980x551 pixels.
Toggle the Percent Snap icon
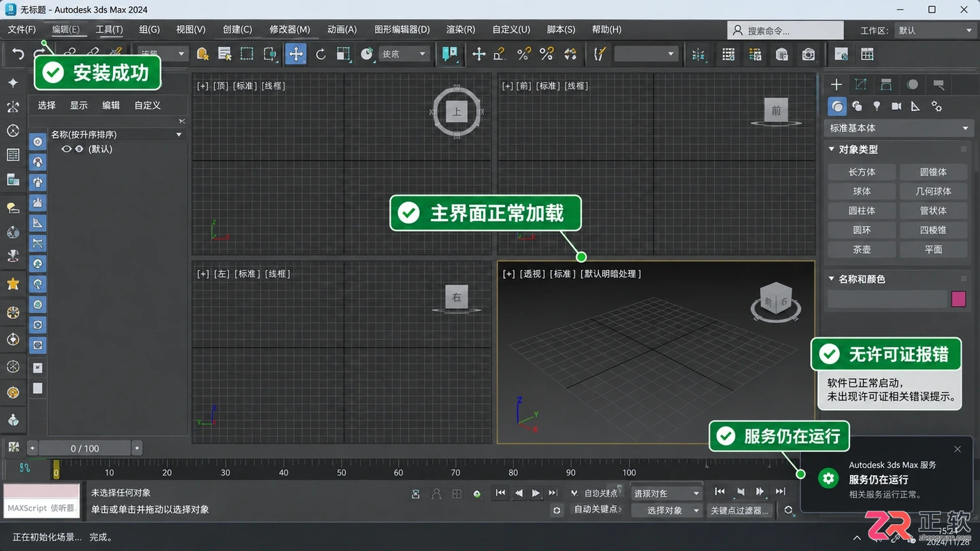523,54
